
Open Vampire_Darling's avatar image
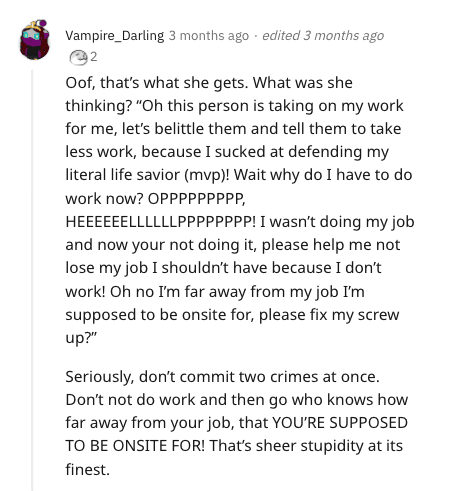point(35,40)
